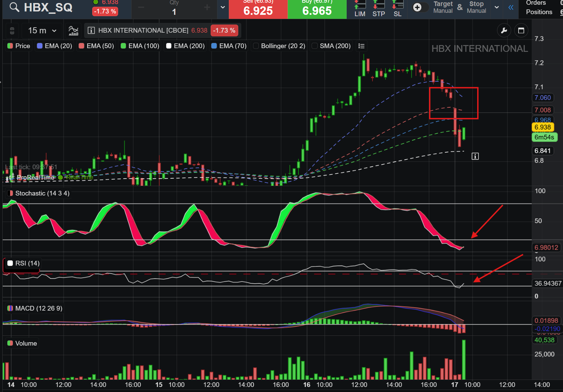The width and height of the screenshot is (563, 392).
Task: Enable the SMA (200) indicator
Action: coord(331,46)
